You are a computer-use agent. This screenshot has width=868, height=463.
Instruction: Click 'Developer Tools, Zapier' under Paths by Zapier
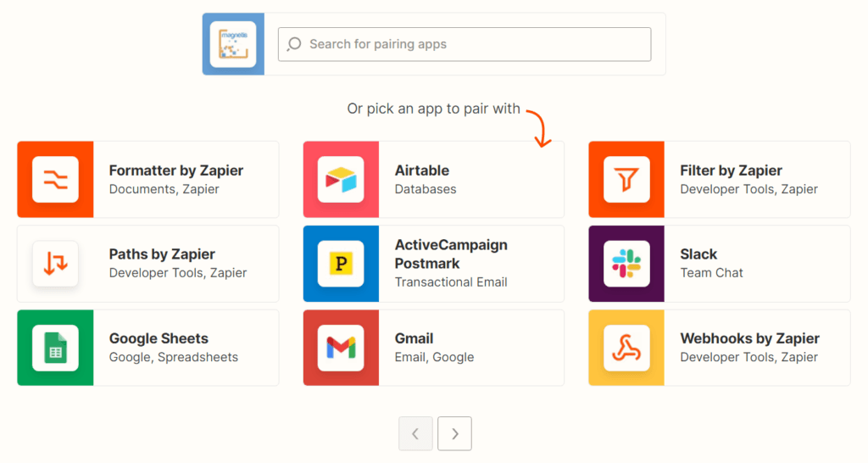pos(178,273)
